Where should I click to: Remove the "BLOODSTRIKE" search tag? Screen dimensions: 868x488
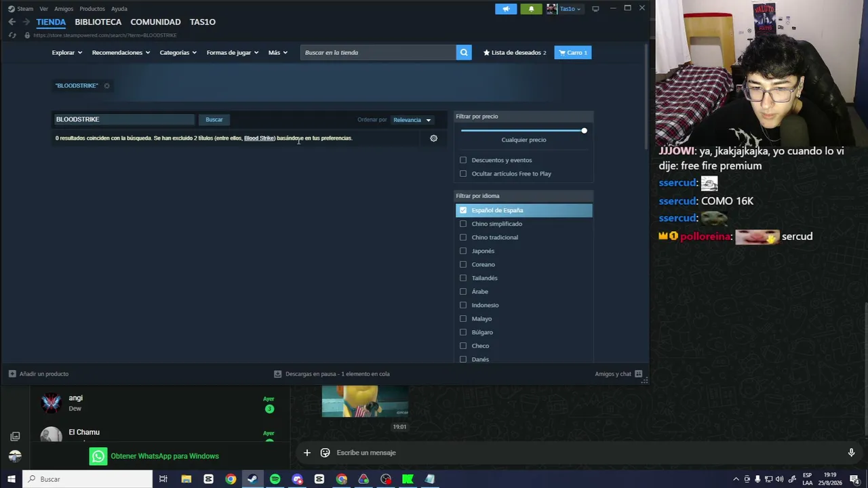[106, 85]
